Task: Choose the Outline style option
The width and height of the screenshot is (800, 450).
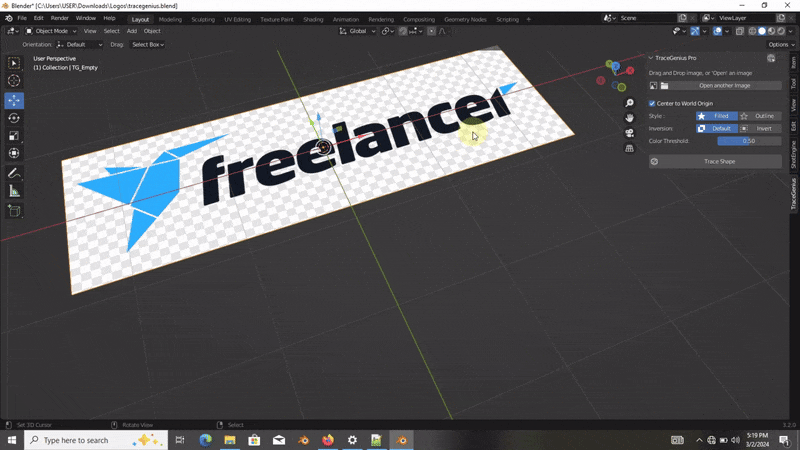Action: (759, 116)
